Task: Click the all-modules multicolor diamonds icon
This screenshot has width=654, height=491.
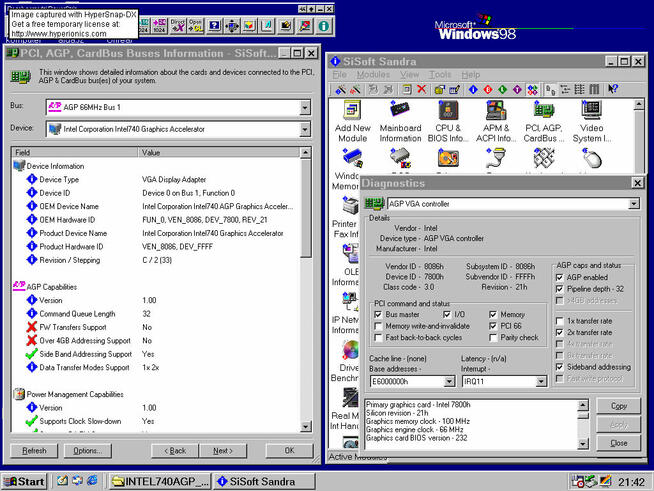Action: click(x=532, y=89)
